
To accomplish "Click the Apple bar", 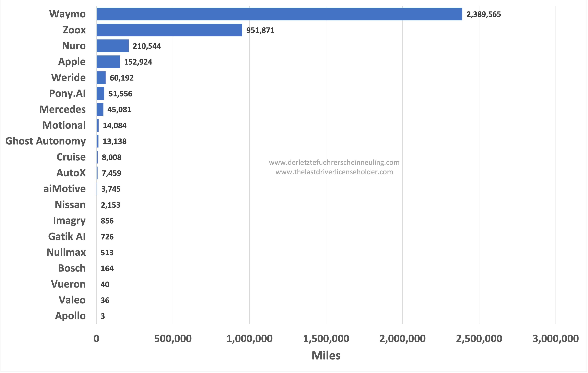I will 108,62.
